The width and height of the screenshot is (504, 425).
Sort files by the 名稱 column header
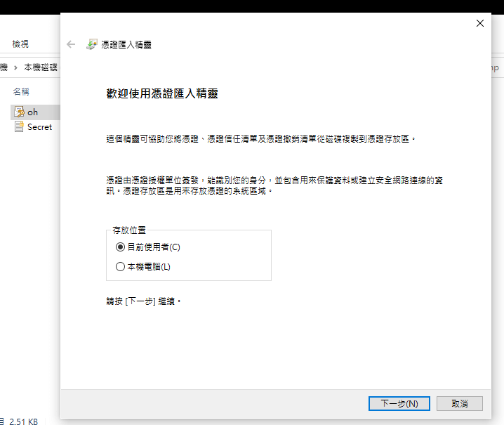[x=21, y=91]
